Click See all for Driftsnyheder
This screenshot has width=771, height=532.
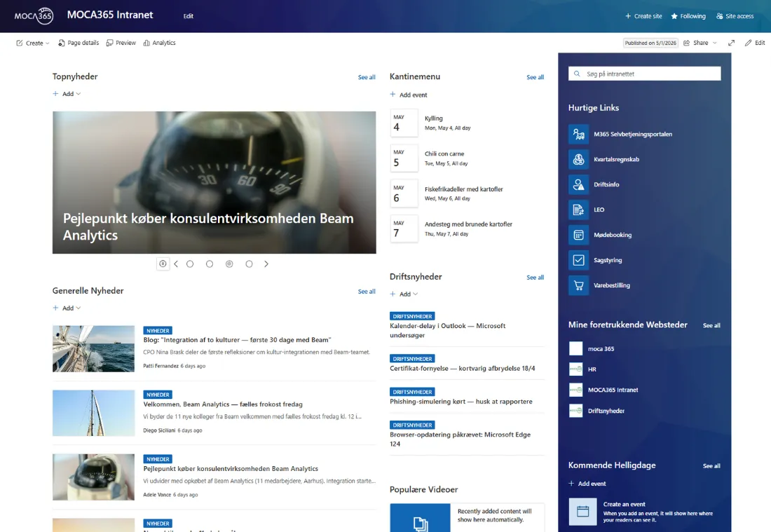click(x=535, y=278)
